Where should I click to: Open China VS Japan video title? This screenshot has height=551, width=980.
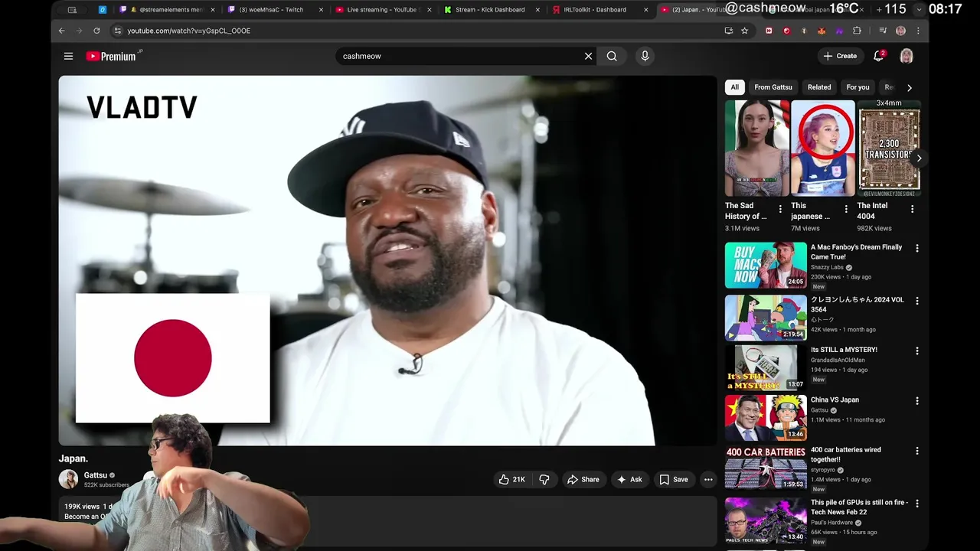click(x=835, y=399)
